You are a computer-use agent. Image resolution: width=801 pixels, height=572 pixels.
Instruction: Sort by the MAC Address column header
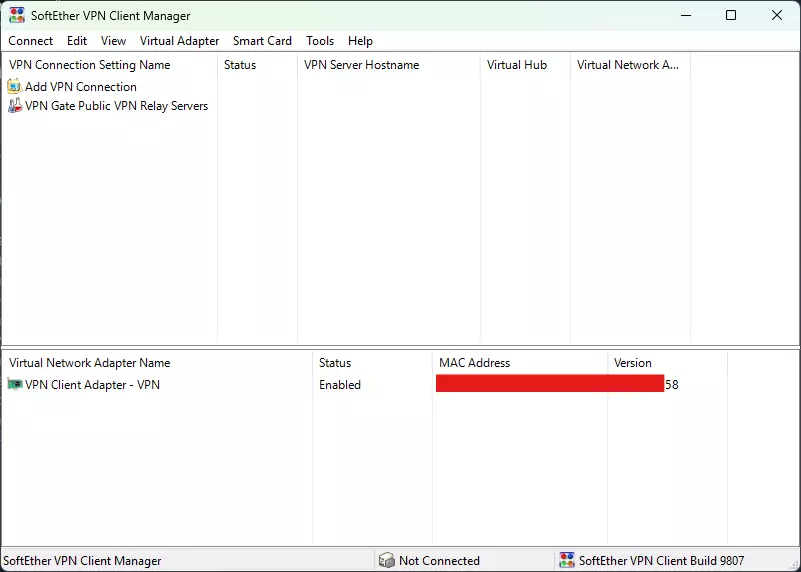520,363
